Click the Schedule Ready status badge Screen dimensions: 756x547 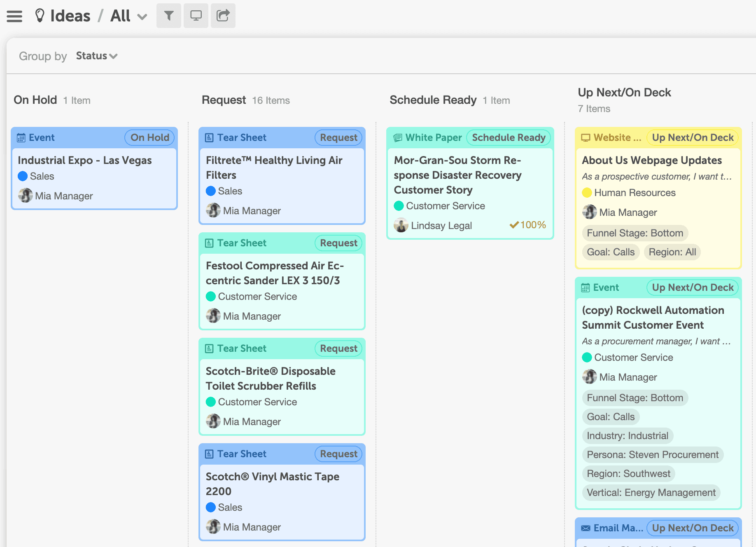(509, 138)
